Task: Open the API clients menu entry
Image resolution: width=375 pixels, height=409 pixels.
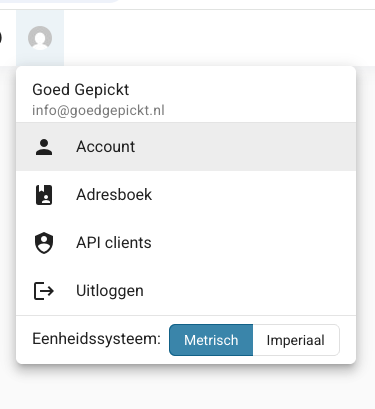Action: (x=186, y=243)
